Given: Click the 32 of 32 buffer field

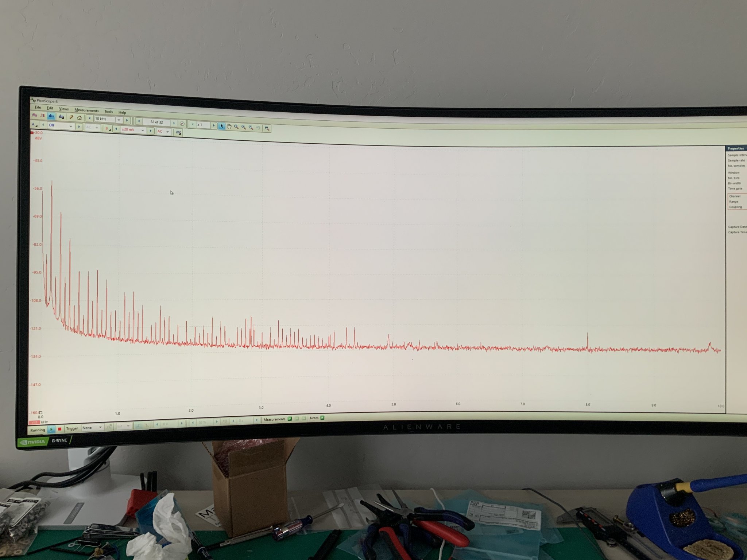Looking at the screenshot, I should click(x=156, y=122).
